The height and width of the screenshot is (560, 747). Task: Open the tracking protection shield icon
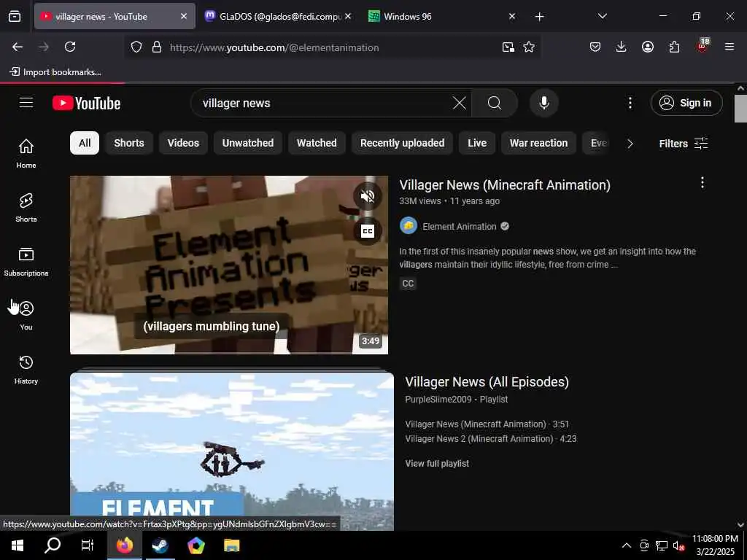tap(136, 47)
